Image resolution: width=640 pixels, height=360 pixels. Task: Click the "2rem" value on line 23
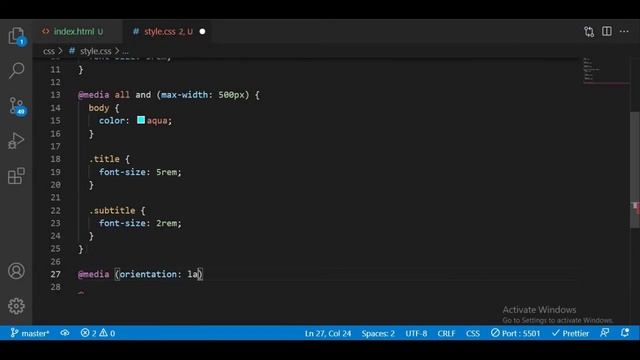point(167,223)
